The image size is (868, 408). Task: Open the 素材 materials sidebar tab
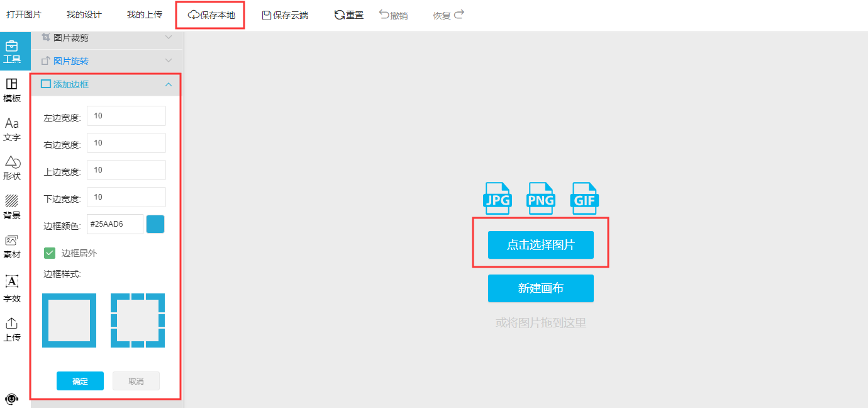[x=12, y=246]
